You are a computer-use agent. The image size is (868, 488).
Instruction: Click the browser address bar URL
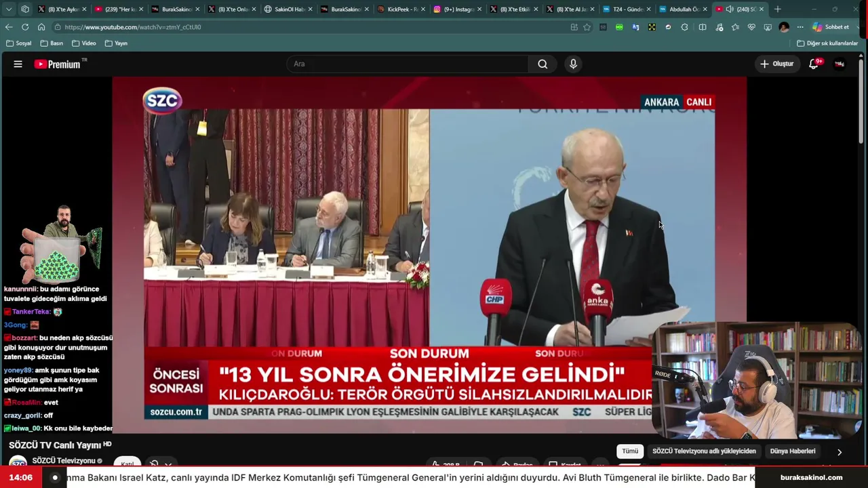(x=133, y=27)
